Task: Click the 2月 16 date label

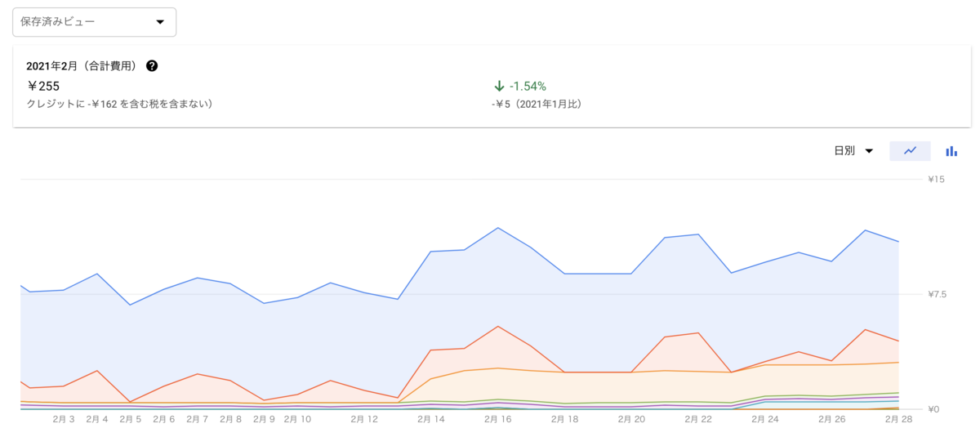Action: point(497,419)
